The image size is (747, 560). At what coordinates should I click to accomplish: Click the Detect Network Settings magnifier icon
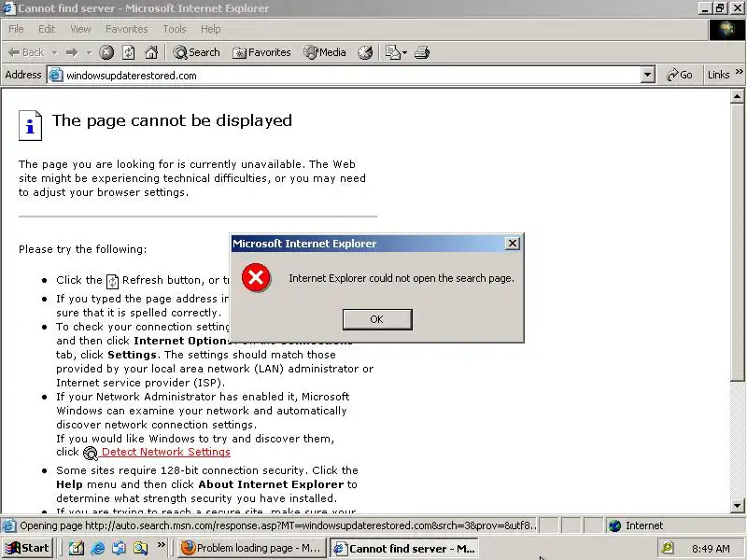coord(90,453)
